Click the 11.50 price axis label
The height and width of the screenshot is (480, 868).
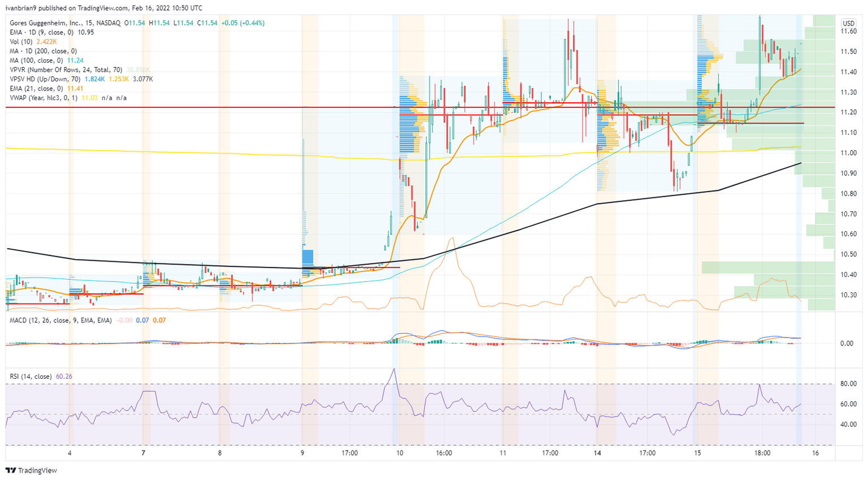coord(848,52)
